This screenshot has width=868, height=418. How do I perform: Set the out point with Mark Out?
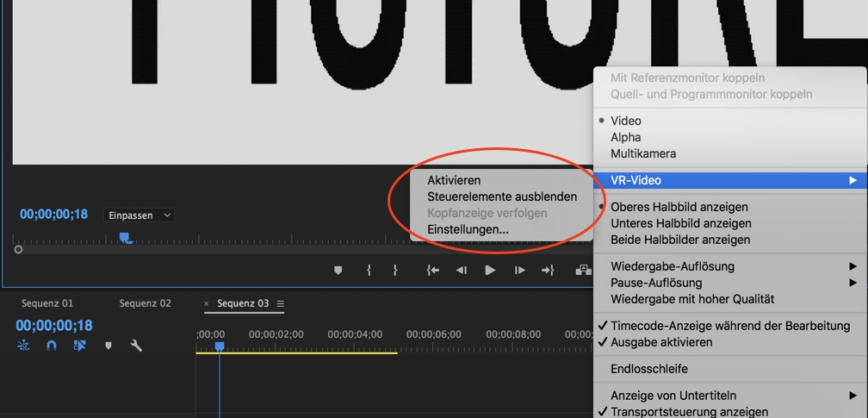click(395, 270)
